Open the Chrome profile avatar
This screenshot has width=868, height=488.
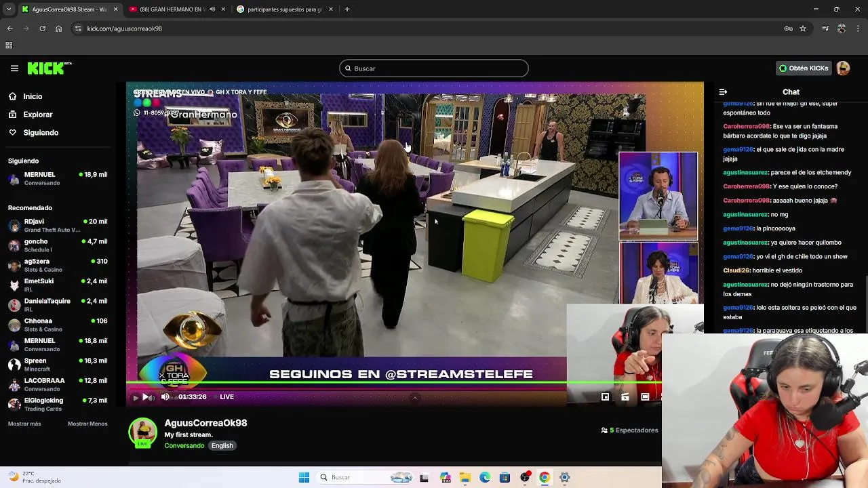[842, 28]
